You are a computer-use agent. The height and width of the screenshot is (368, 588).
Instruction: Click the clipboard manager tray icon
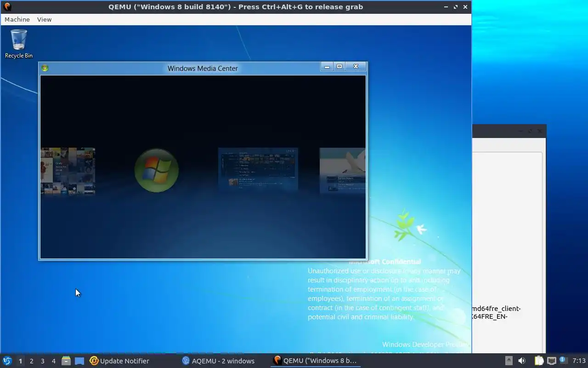539,361
